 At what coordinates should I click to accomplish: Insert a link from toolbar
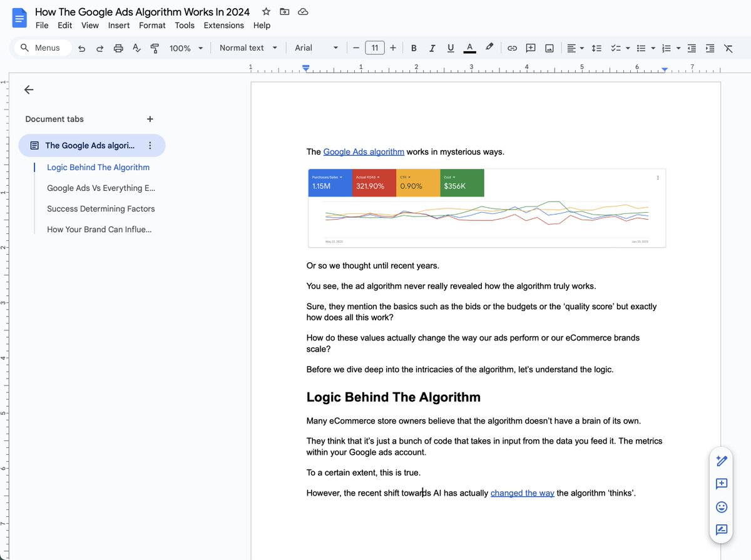(x=512, y=48)
